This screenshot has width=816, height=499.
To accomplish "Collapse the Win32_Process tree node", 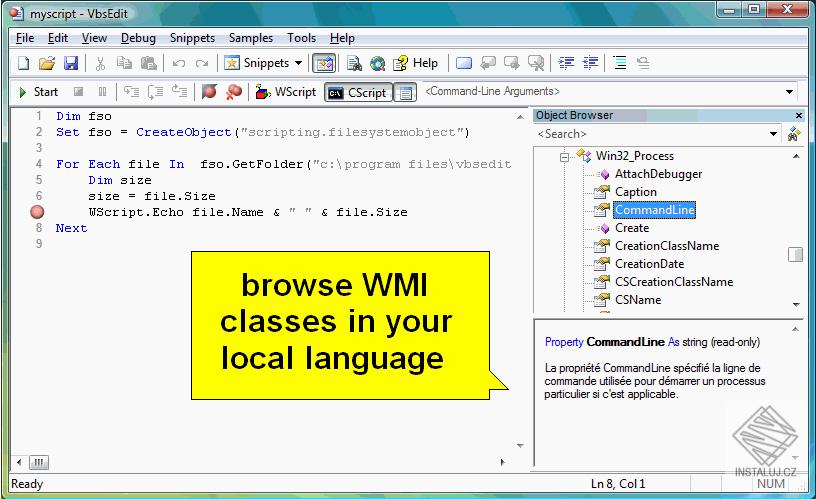I will (564, 157).
